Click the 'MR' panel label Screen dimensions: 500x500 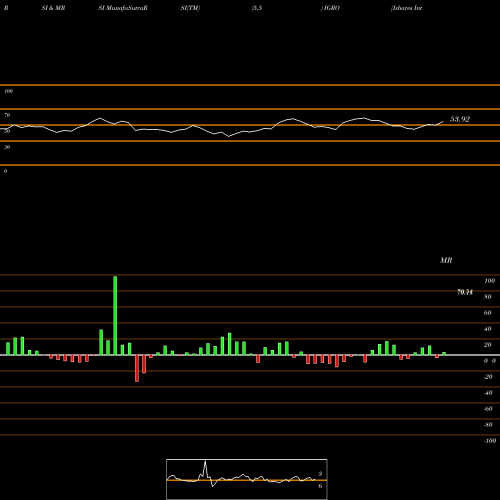coord(446,260)
